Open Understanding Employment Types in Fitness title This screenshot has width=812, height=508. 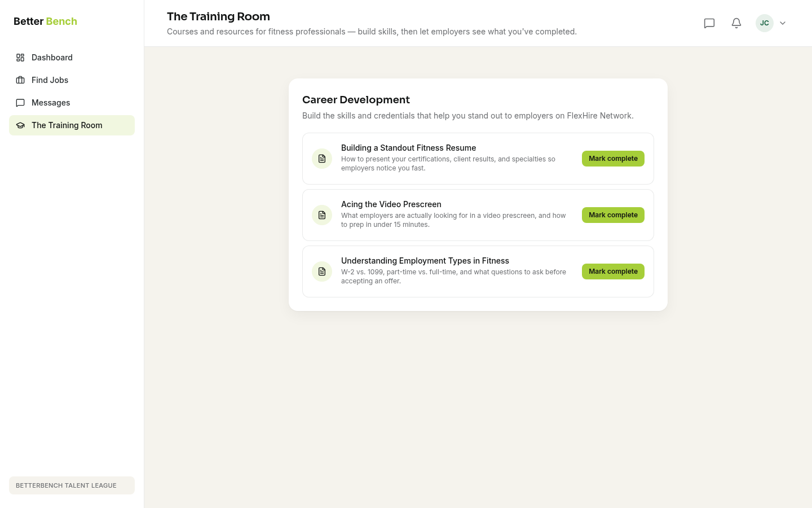tap(425, 261)
